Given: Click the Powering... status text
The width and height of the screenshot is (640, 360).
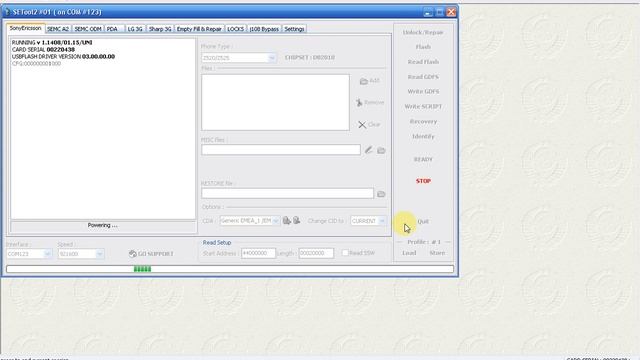Looking at the screenshot, I should 102,225.
